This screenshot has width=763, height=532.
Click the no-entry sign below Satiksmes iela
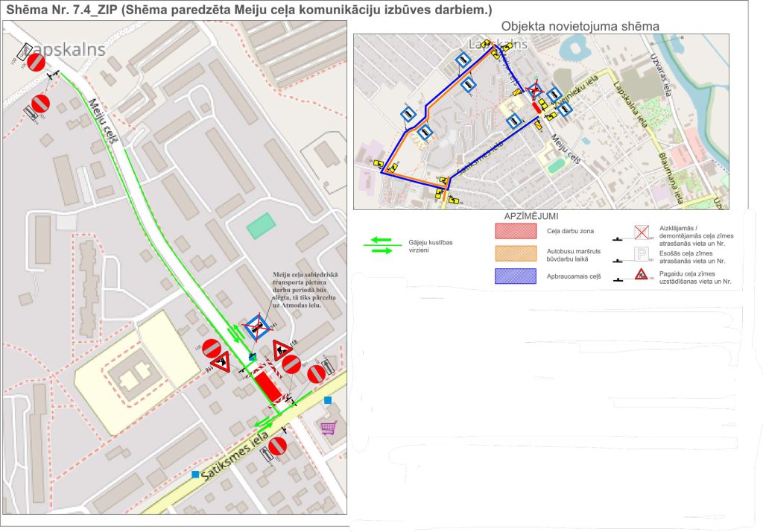pyautogui.click(x=278, y=446)
